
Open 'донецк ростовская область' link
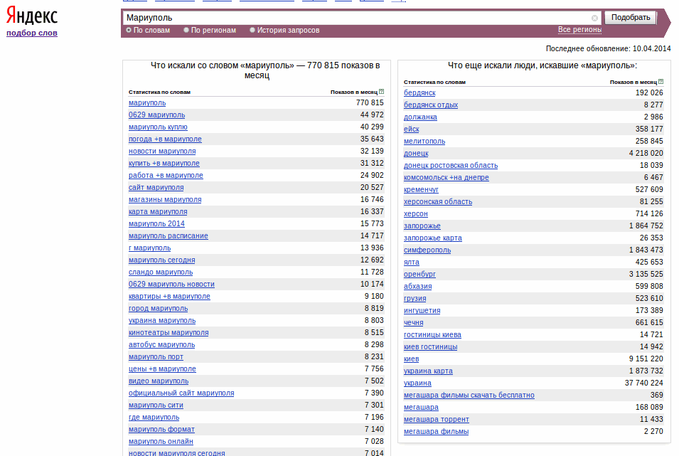tap(451, 166)
